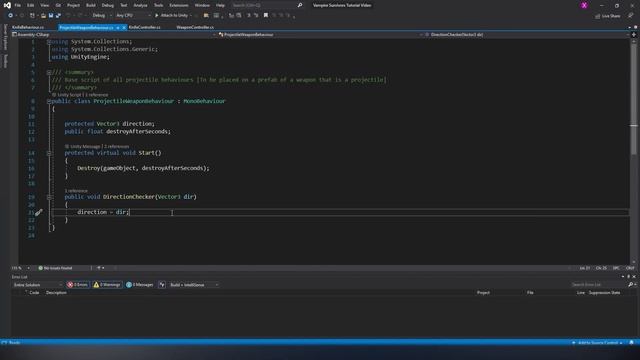Collapse the summary comment block

49,72
